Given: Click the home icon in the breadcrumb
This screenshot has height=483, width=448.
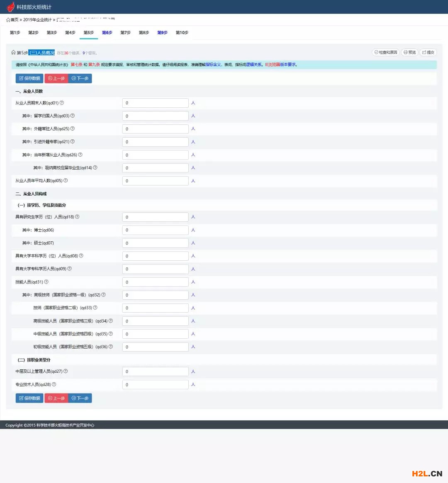Looking at the screenshot, I should (8, 20).
